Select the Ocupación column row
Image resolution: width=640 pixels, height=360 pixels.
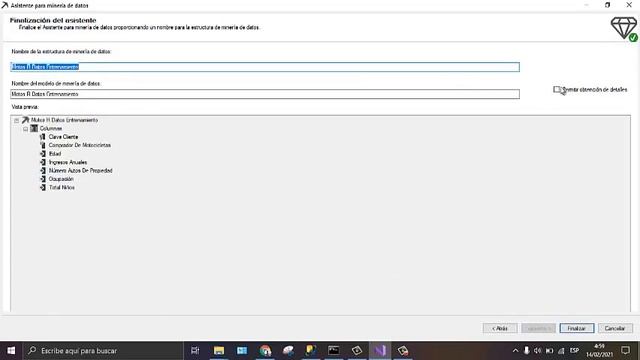point(61,179)
